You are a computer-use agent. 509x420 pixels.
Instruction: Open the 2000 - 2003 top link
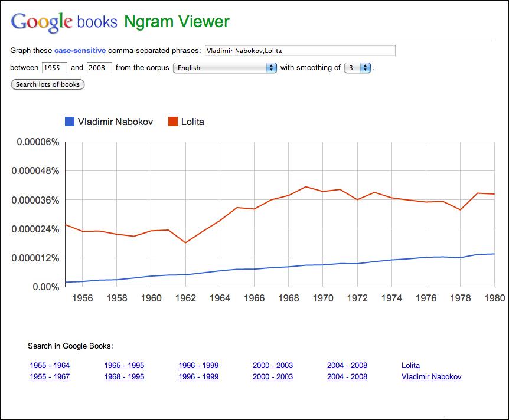tap(273, 365)
